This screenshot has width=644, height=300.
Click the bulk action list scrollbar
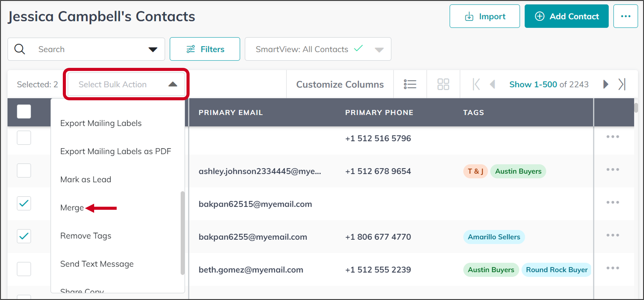tap(183, 233)
